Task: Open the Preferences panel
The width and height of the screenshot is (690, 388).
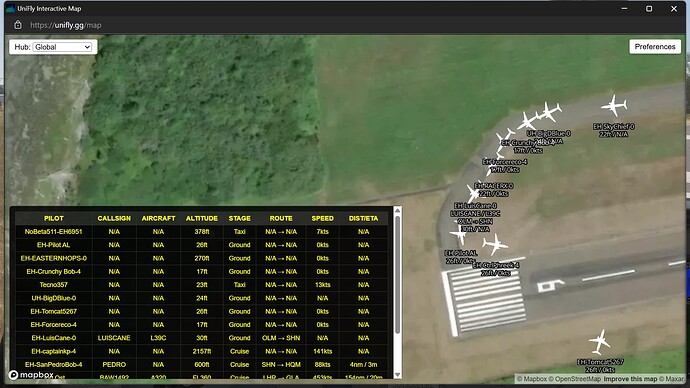Action: [655, 47]
